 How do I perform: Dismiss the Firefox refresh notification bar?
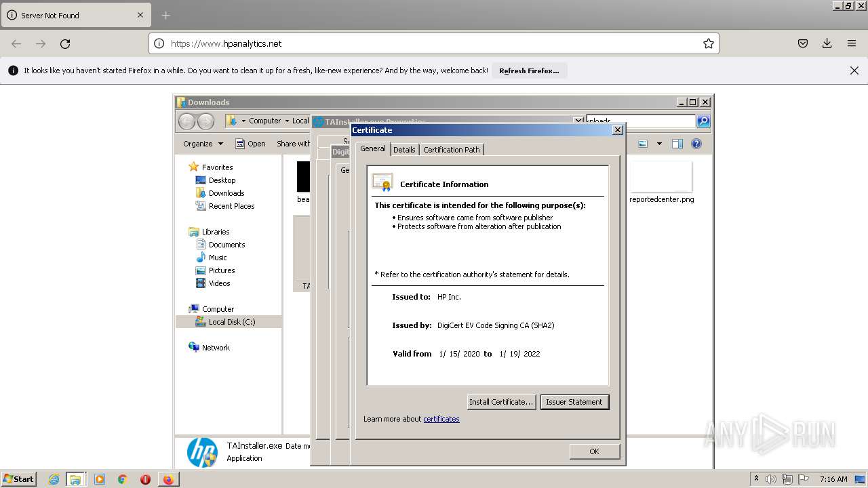(854, 70)
